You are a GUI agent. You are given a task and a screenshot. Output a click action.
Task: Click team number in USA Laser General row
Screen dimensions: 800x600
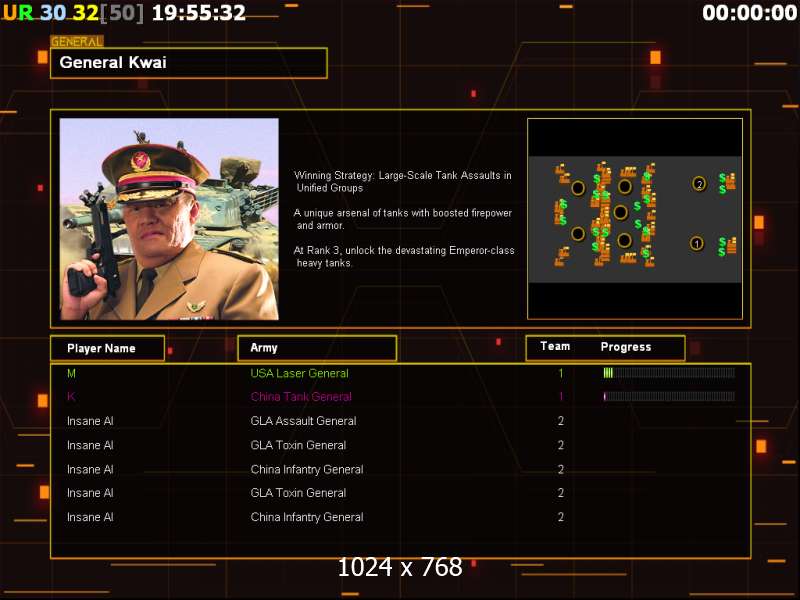(x=561, y=373)
